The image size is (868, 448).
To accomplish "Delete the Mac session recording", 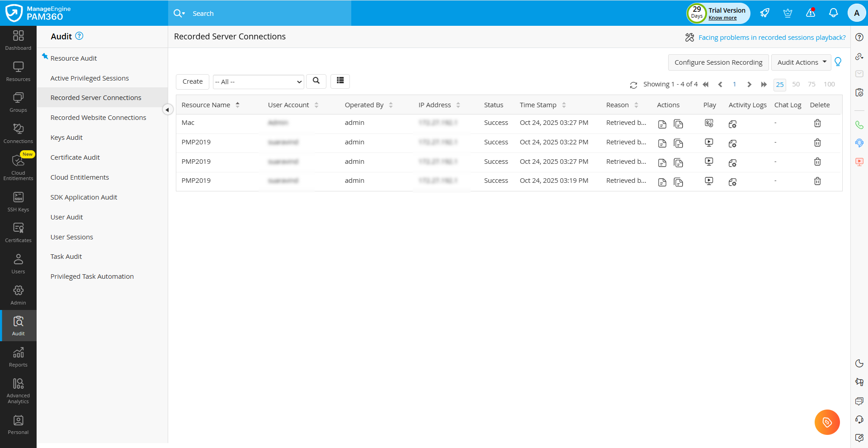I will pyautogui.click(x=817, y=123).
